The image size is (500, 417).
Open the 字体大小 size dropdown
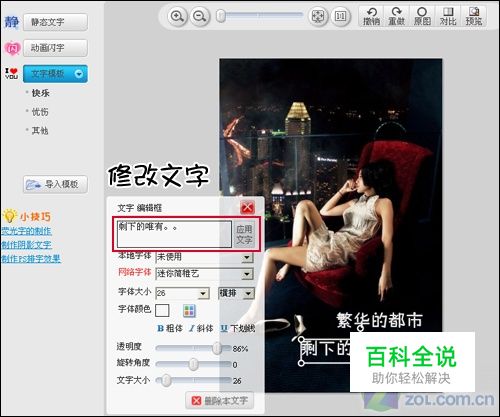203,294
